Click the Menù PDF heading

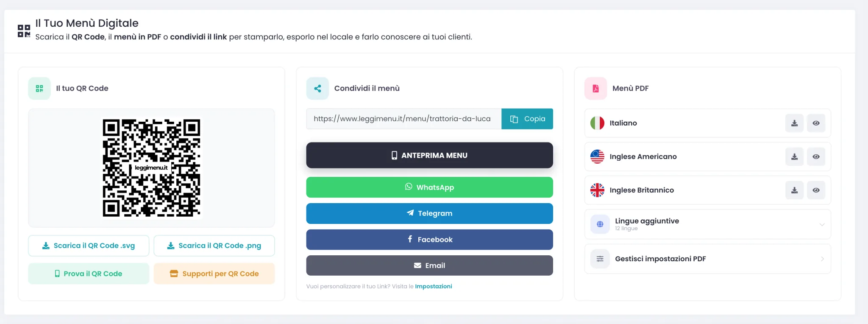point(630,88)
